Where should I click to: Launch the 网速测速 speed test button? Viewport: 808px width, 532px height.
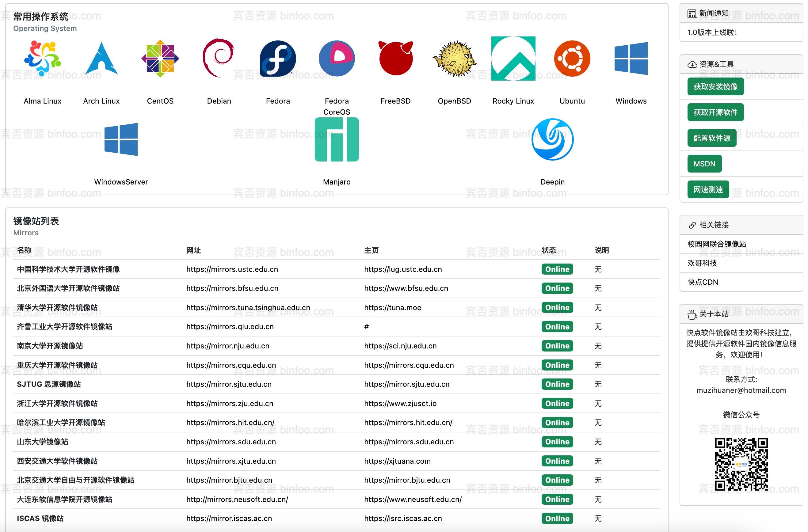coord(708,190)
